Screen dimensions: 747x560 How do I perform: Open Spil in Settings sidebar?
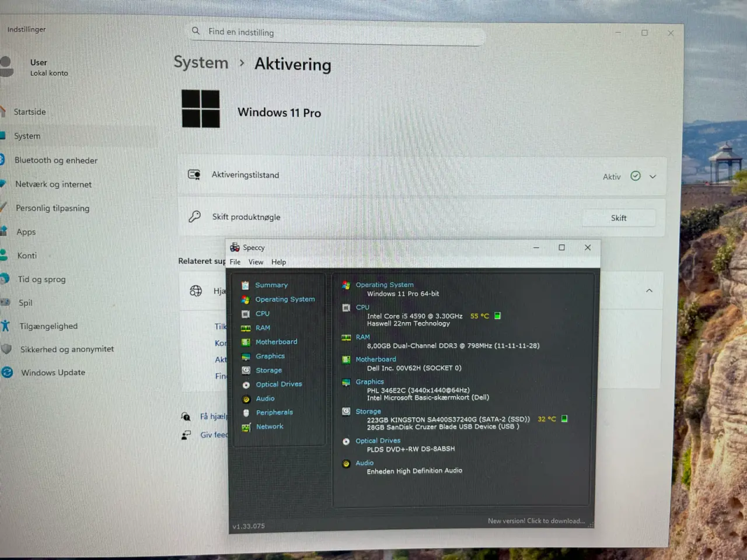pyautogui.click(x=25, y=303)
